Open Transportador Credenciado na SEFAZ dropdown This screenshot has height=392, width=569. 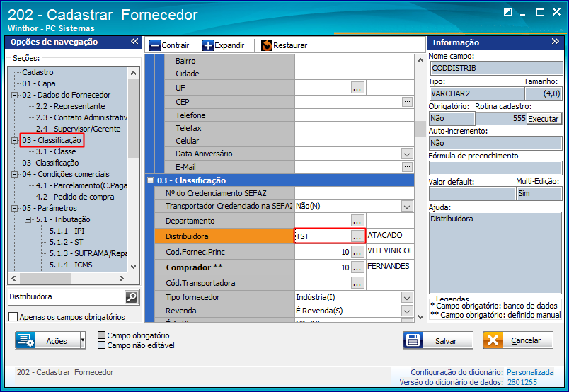coord(407,206)
